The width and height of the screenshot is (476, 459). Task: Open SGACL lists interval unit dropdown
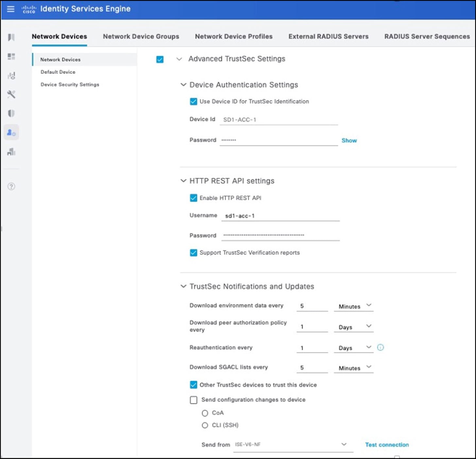353,368
